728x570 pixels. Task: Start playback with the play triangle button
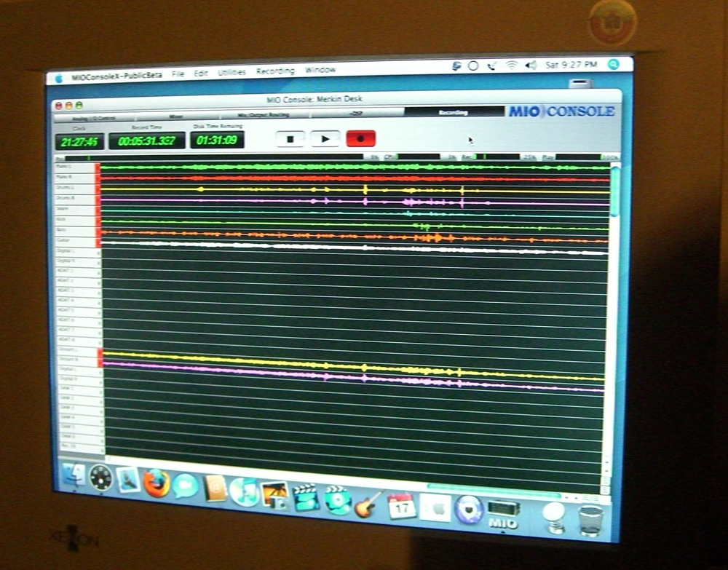(x=325, y=138)
